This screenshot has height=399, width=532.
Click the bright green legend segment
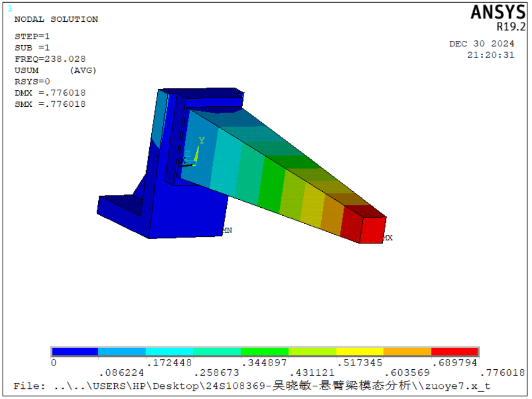[x=264, y=352]
